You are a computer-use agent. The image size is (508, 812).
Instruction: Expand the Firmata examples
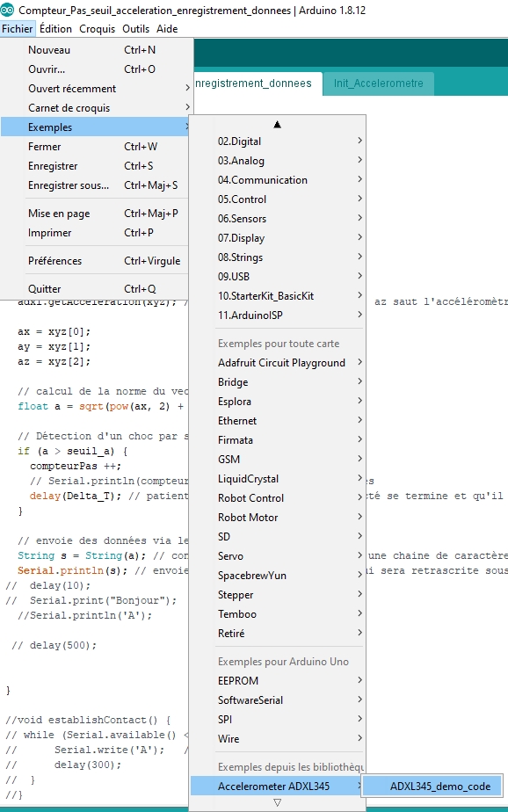point(278,440)
